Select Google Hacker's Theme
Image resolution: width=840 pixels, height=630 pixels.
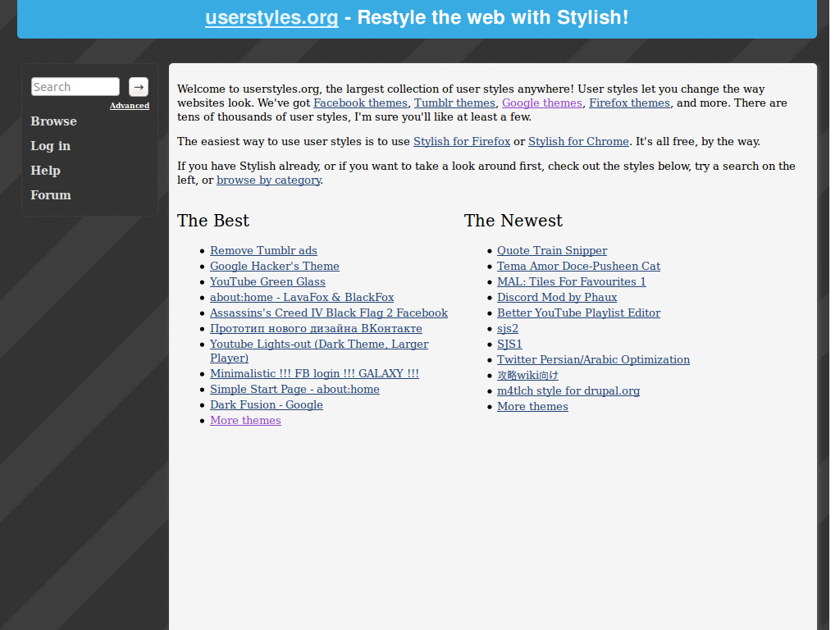[x=274, y=266]
